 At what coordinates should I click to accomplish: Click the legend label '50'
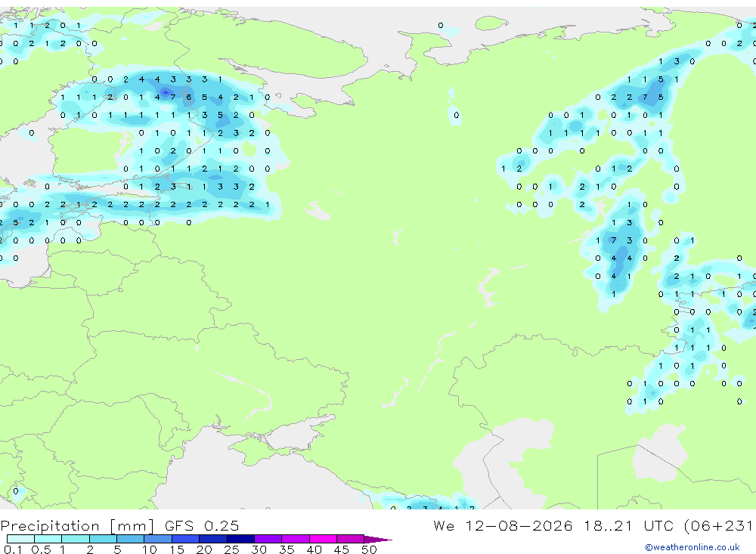[x=369, y=549]
